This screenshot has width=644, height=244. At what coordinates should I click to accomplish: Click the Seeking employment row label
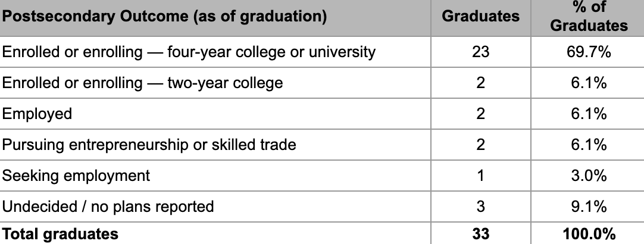215,176
